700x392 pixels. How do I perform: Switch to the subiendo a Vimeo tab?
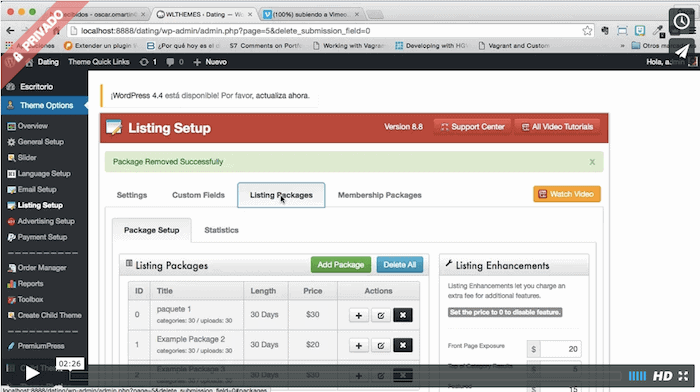[310, 14]
